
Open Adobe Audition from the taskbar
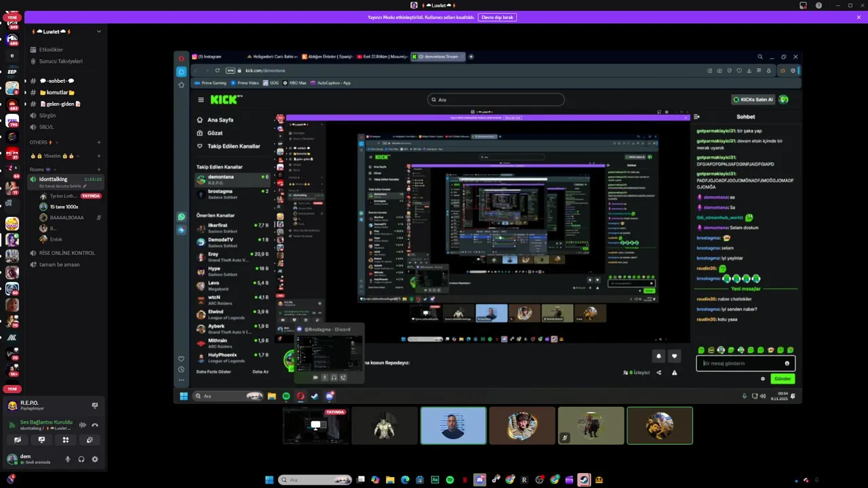click(x=435, y=480)
